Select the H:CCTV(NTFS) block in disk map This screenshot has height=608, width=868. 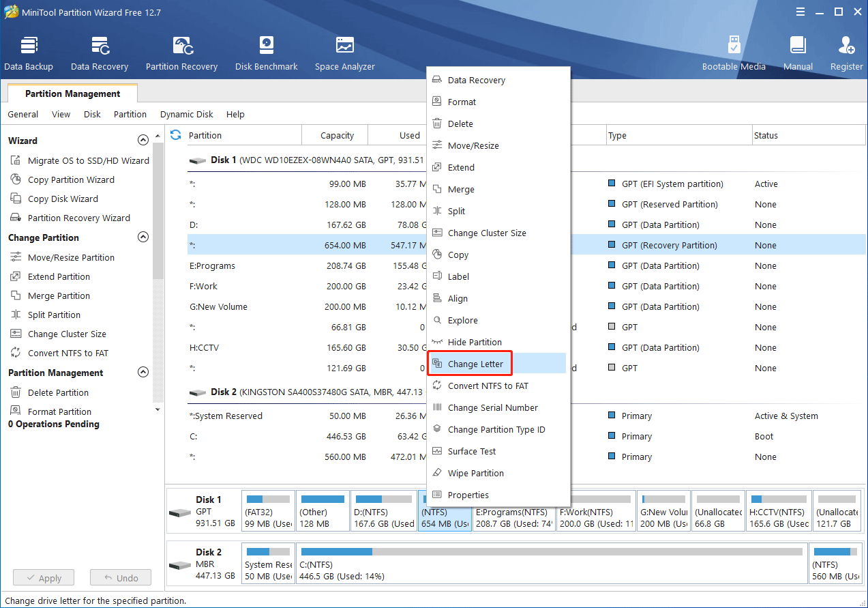(x=778, y=511)
